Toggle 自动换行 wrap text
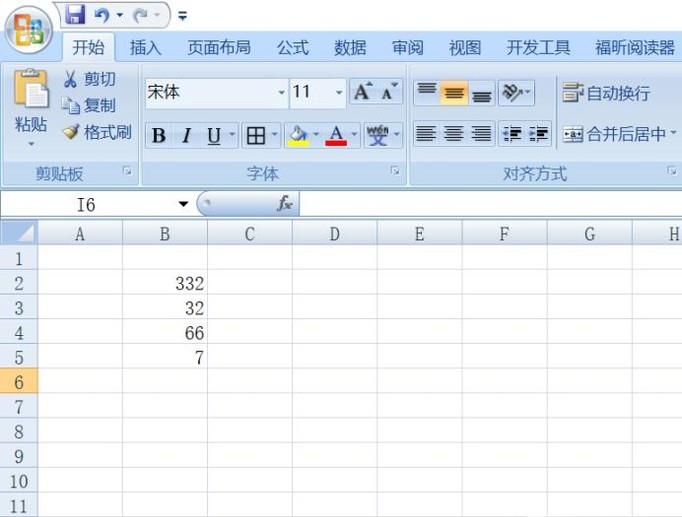 606,93
